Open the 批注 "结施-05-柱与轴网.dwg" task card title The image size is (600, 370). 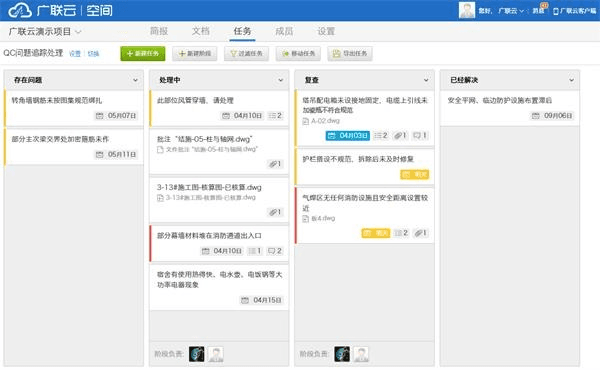204,139
